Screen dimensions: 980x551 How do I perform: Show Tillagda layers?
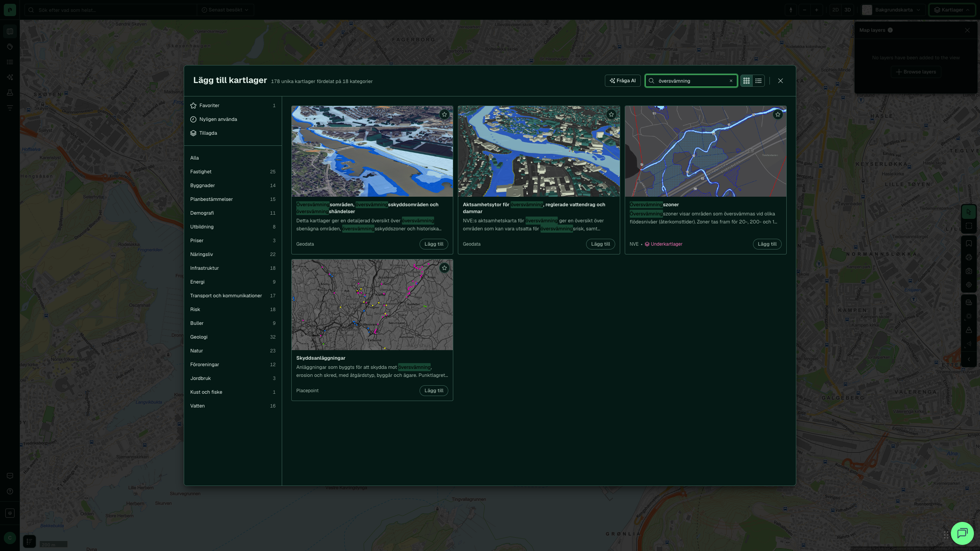(233, 133)
